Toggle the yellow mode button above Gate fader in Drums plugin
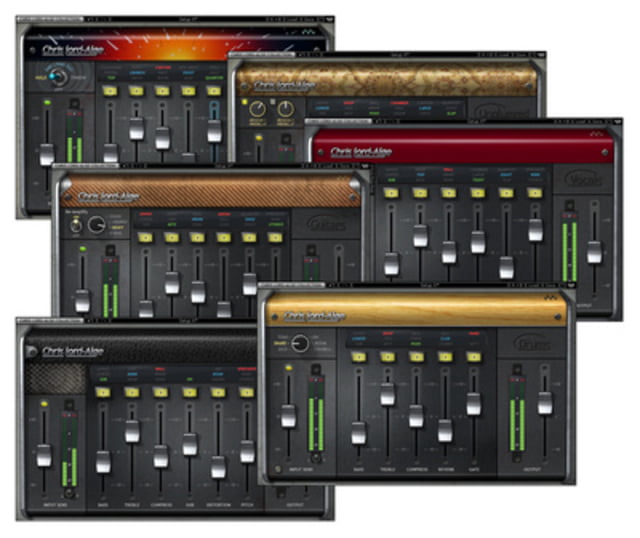The width and height of the screenshot is (640, 538). [x=474, y=357]
